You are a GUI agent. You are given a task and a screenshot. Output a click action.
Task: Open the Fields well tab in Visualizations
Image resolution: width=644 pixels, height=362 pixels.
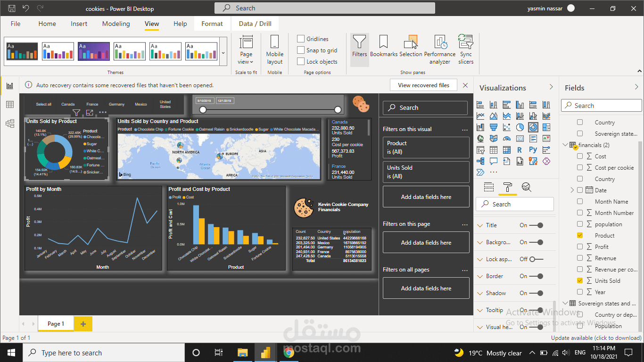[489, 187]
